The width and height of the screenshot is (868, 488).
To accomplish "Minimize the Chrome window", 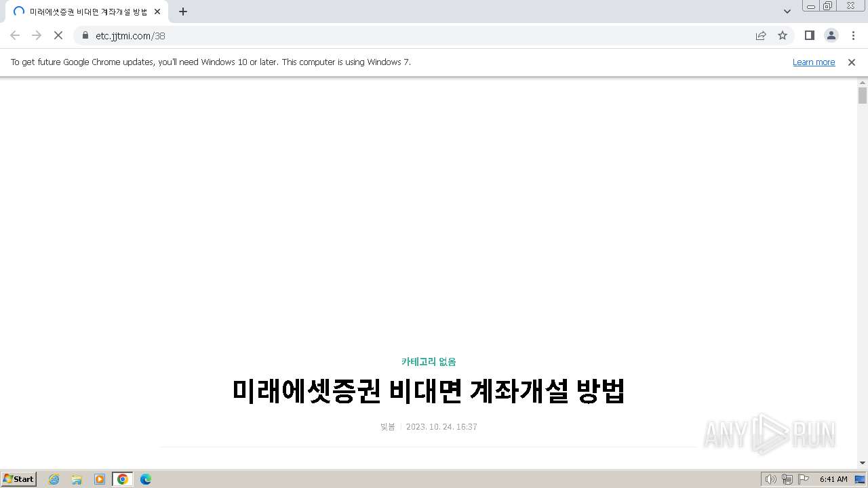I will 810,6.
